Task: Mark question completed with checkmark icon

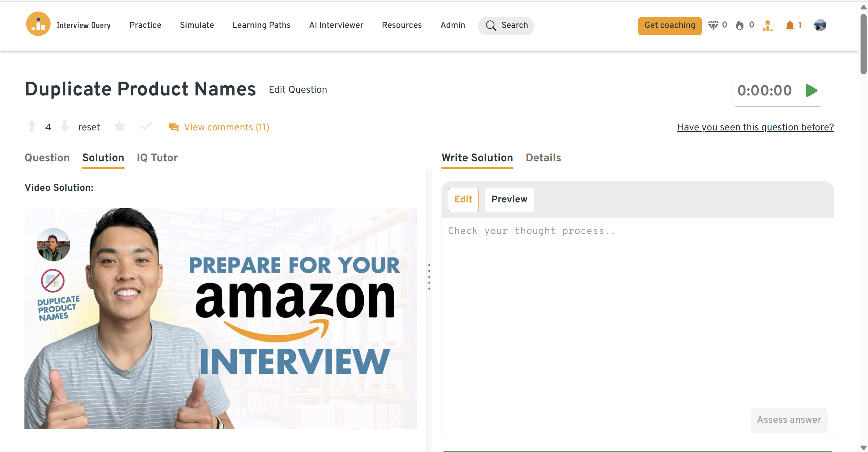Action: tap(146, 127)
